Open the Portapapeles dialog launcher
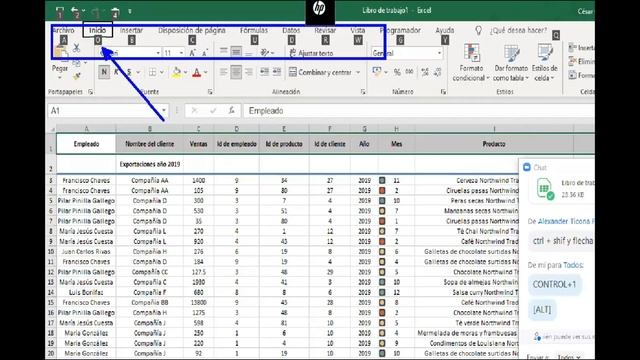This screenshot has height=360, width=640. [x=91, y=92]
